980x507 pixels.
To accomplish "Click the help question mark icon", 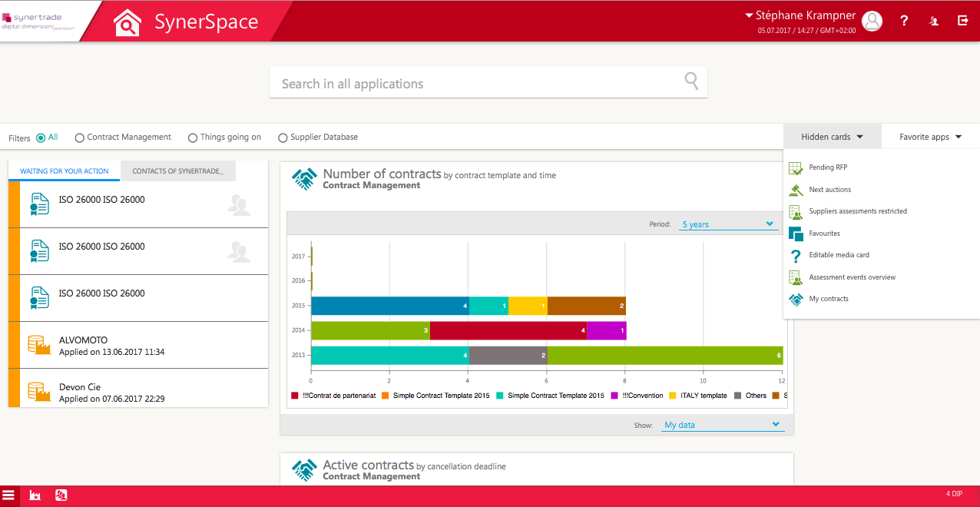I will pos(904,21).
